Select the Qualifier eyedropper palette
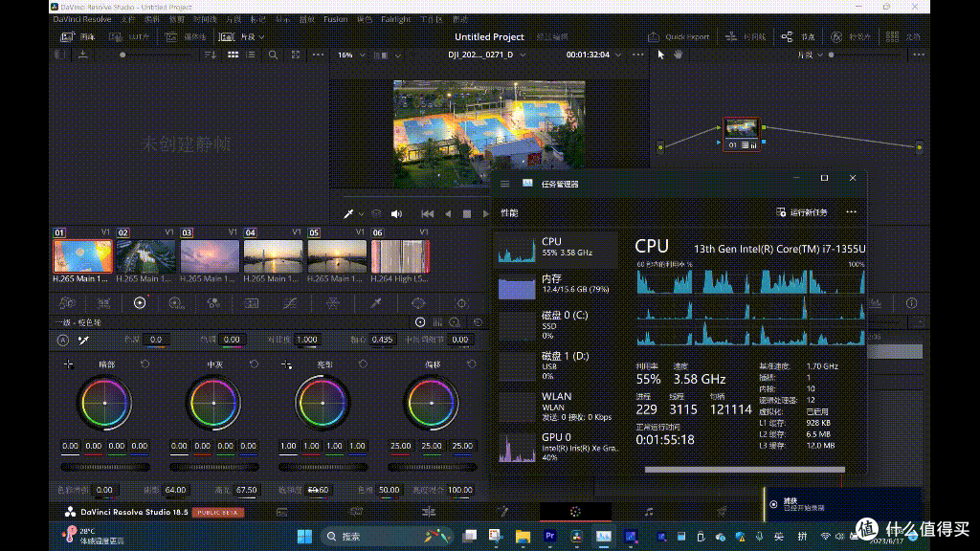Screen dimensions: 980x551 (x=375, y=303)
